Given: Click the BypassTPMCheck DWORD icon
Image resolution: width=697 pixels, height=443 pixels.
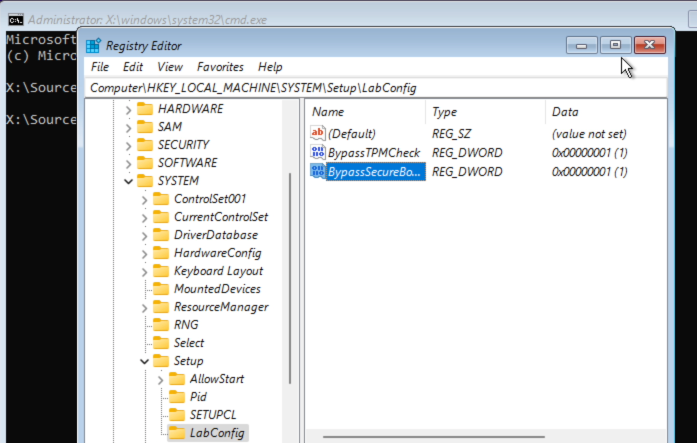Looking at the screenshot, I should [x=318, y=152].
